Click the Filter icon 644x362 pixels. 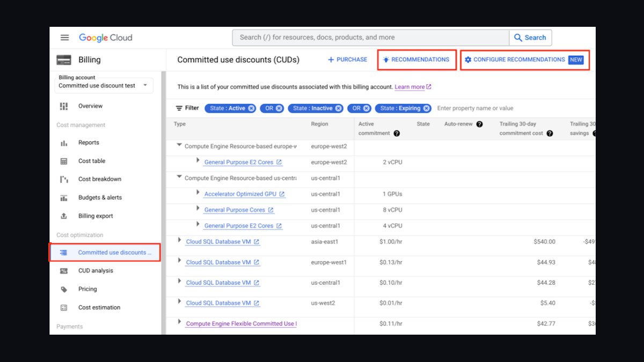click(x=179, y=108)
